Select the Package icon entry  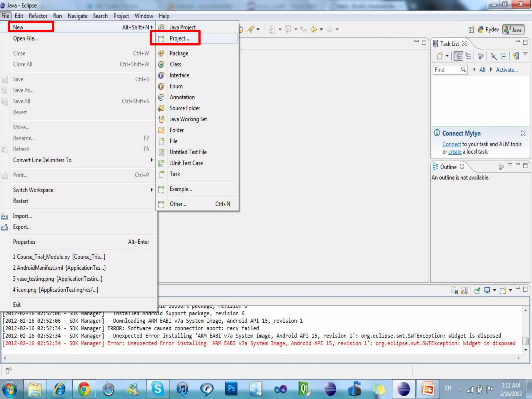point(161,54)
